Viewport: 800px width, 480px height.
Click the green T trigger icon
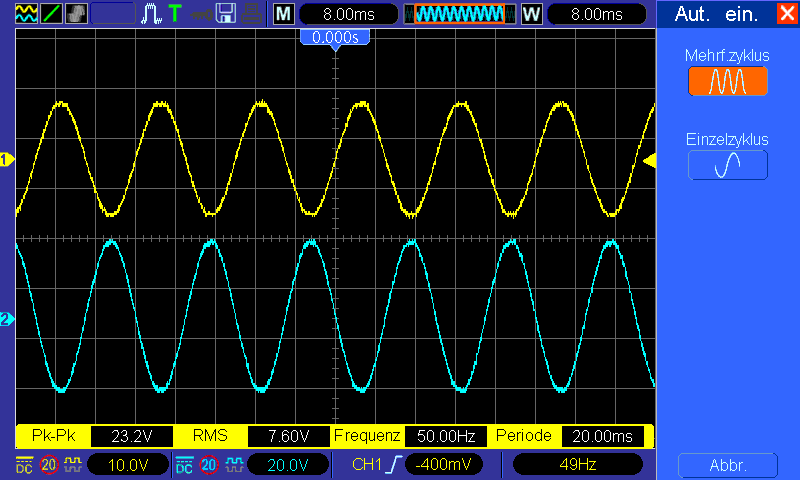(x=175, y=14)
